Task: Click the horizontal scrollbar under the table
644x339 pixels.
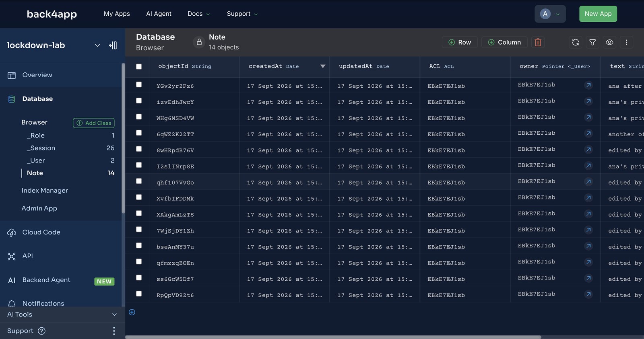Action: click(x=333, y=337)
